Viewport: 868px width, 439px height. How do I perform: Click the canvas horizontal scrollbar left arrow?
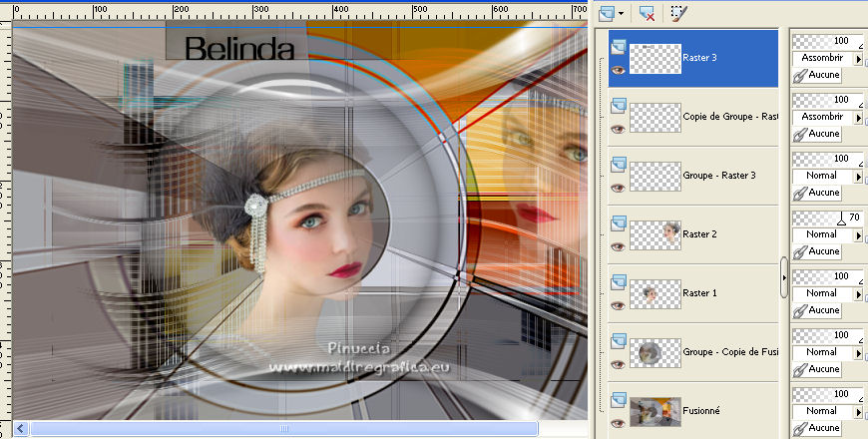point(21,428)
